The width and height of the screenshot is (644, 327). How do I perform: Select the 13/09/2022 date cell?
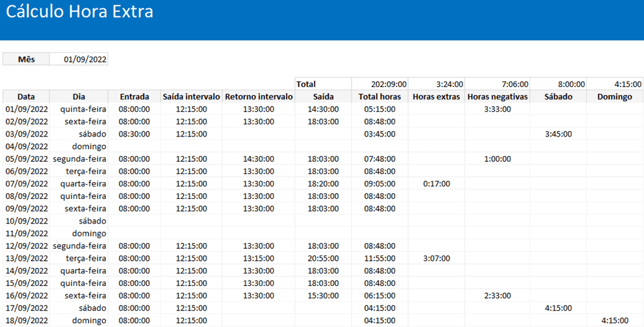click(26, 258)
